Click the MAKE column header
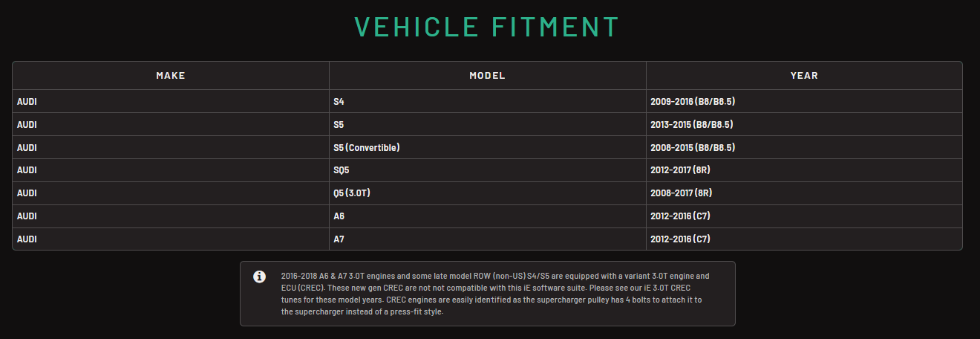 point(171,76)
